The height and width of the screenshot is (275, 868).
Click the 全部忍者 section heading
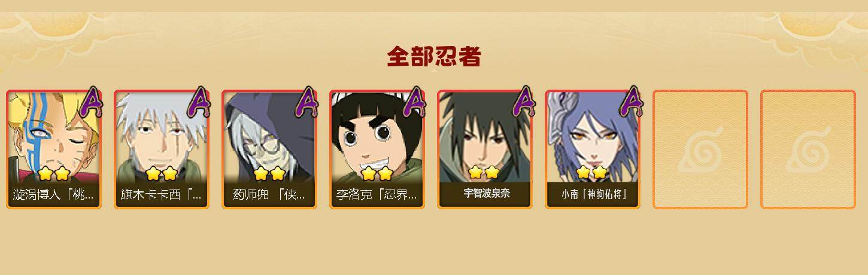click(x=434, y=57)
